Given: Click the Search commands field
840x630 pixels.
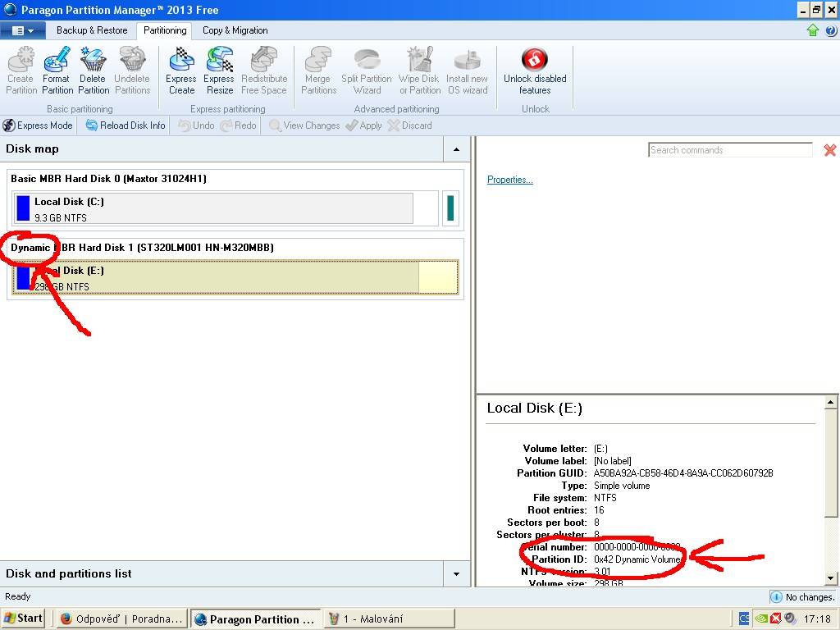Looking at the screenshot, I should pyautogui.click(x=730, y=150).
